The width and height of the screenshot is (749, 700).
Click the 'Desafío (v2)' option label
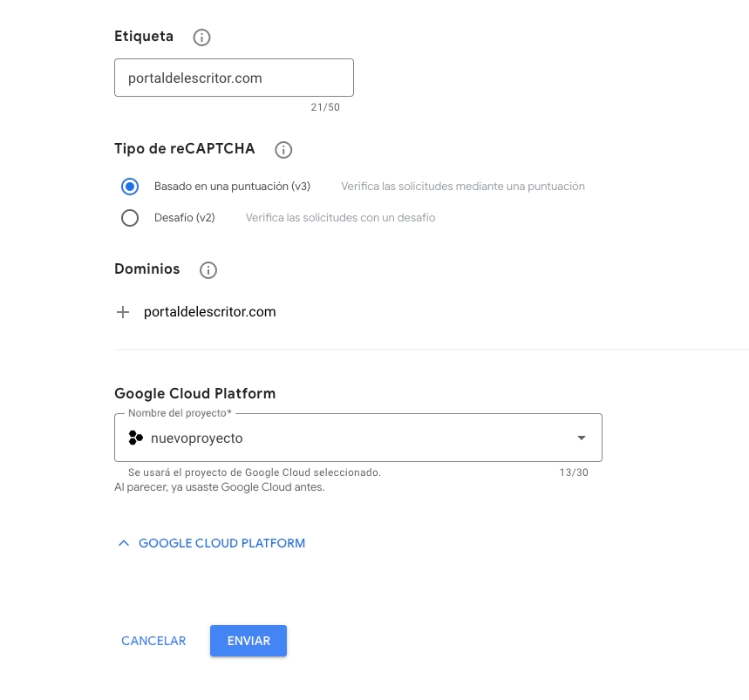click(185, 218)
